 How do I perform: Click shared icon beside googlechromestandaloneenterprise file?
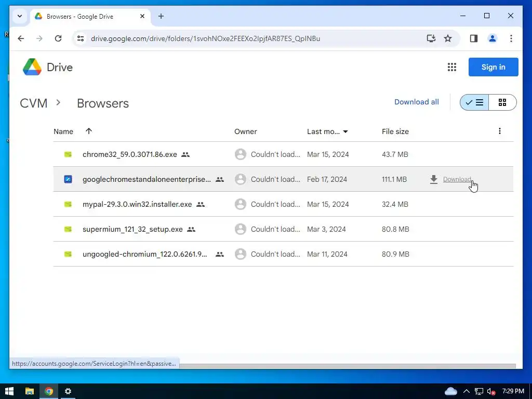pos(220,179)
